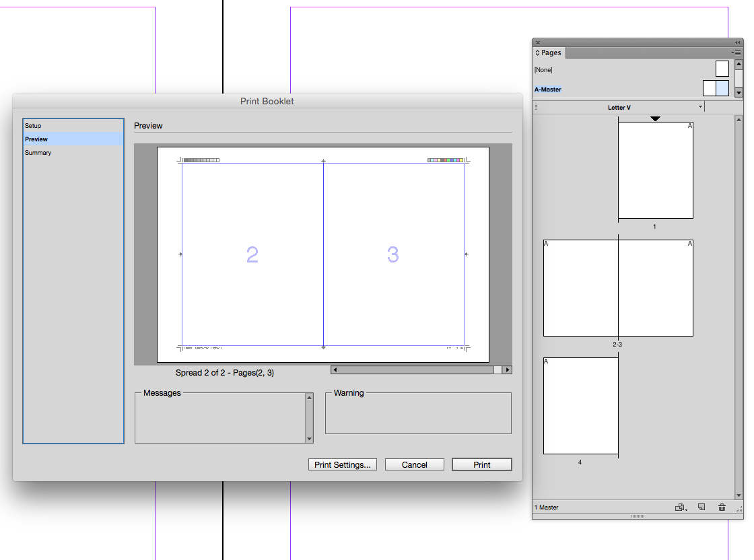754x560 pixels.
Task: Click the down arrow beside the Messages box
Action: (310, 440)
